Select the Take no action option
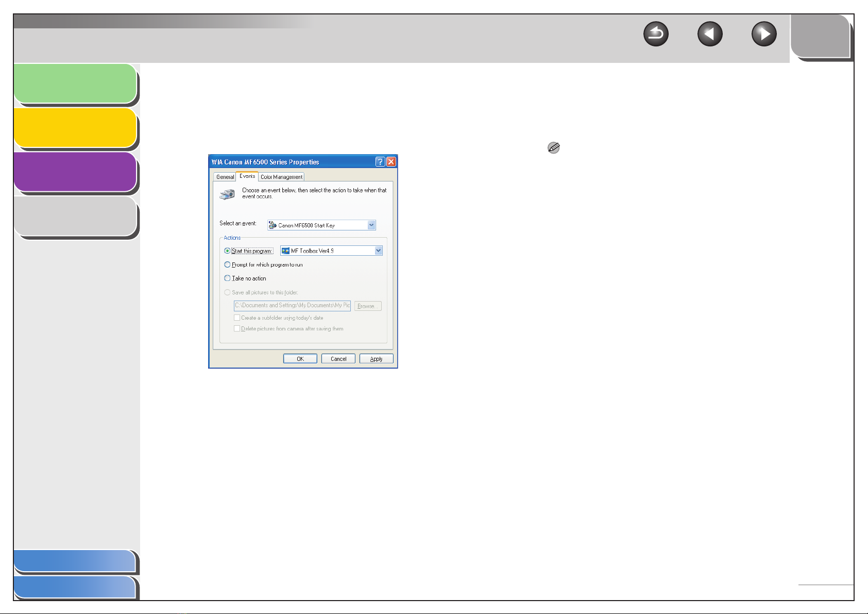The height and width of the screenshot is (614, 868). 227,278
